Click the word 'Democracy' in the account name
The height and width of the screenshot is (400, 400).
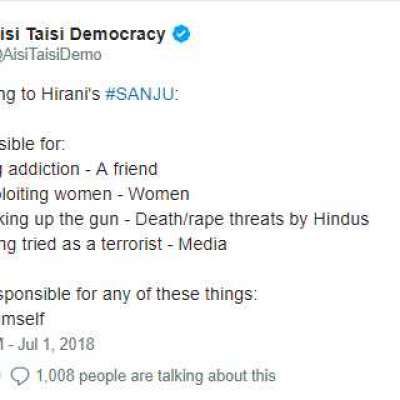(119, 34)
